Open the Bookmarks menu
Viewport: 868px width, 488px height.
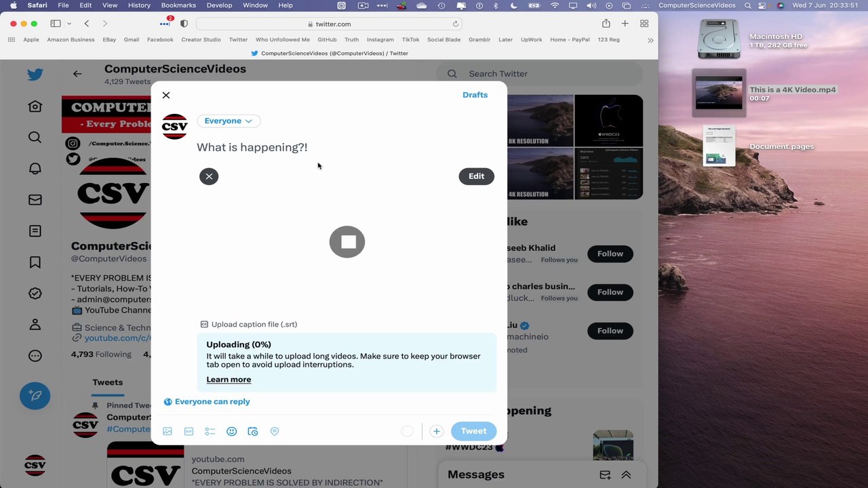[x=178, y=5]
